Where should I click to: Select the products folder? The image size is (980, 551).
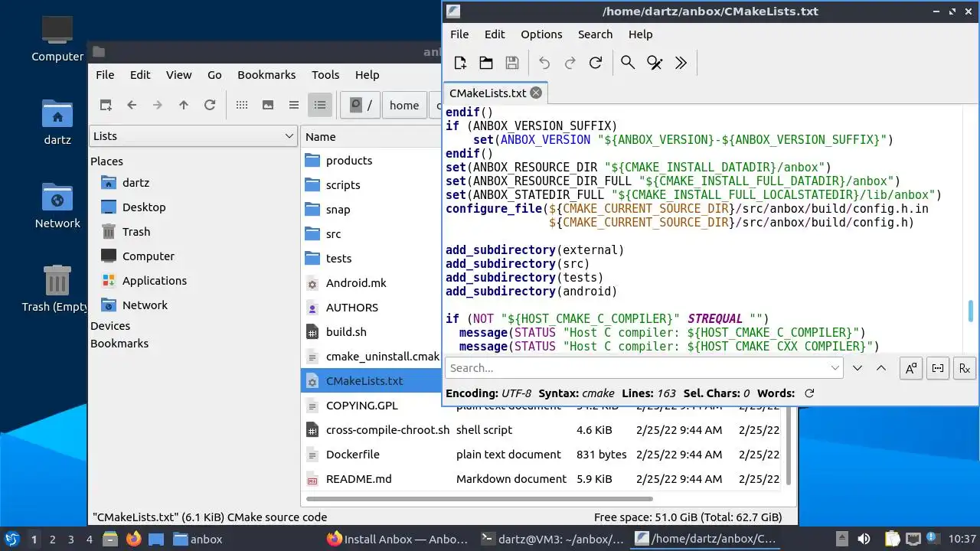coord(349,161)
